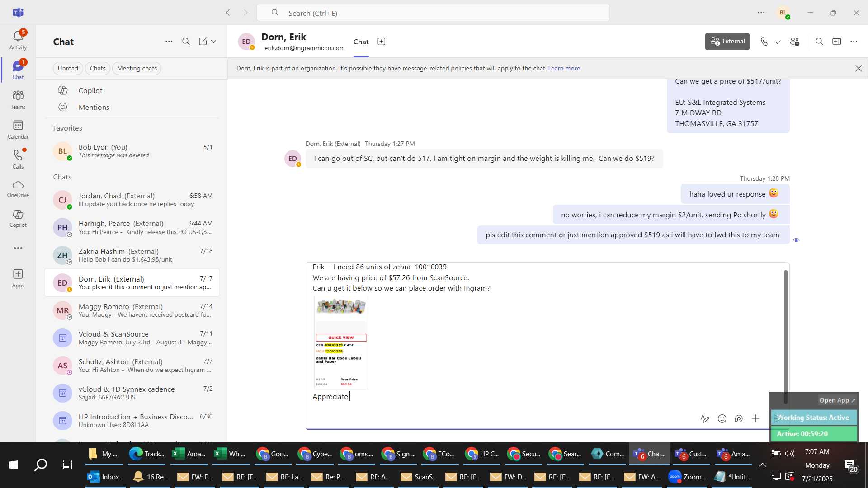
Task: Open Loop components icon in compose
Action: [739, 418]
